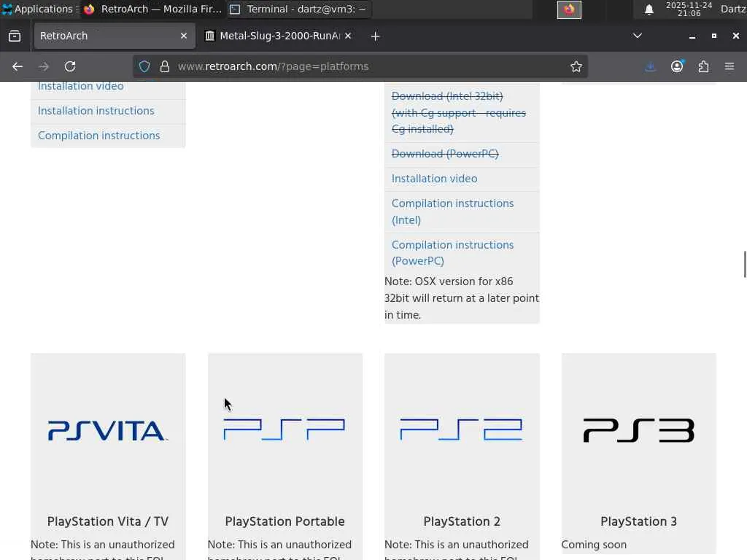Click the OSX version for x86 note text
The height and width of the screenshot is (560, 747).
(x=462, y=298)
